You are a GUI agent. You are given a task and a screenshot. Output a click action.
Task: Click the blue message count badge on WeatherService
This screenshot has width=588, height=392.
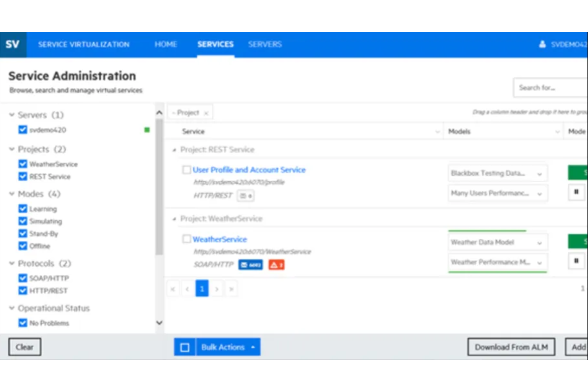[x=250, y=265]
